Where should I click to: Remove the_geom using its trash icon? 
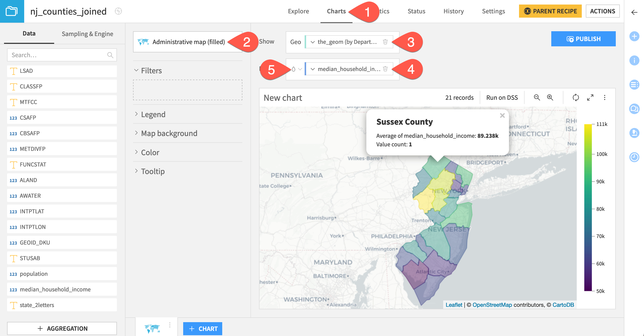pyautogui.click(x=385, y=42)
